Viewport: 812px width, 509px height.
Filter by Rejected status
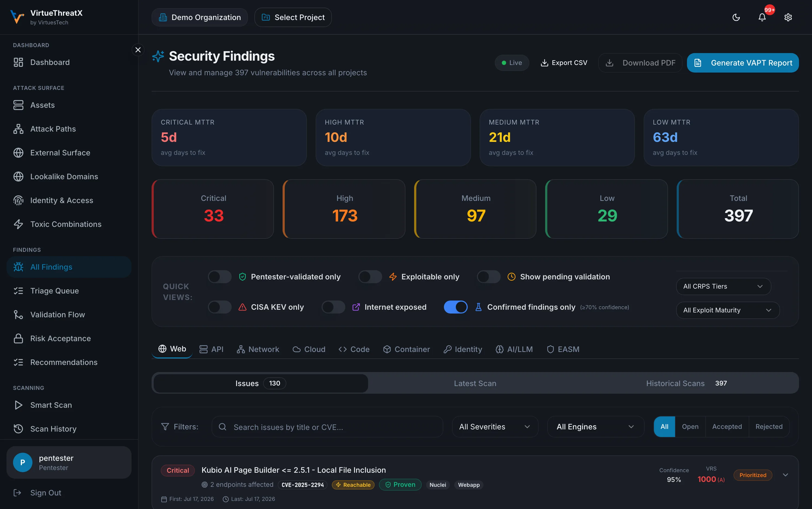coord(769,427)
